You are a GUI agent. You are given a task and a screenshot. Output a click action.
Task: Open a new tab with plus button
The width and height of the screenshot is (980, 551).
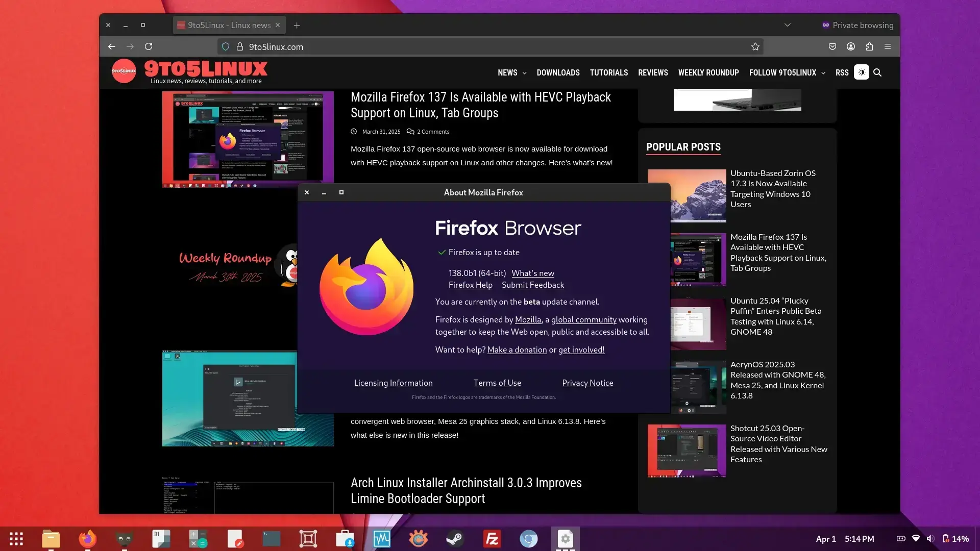297,25
